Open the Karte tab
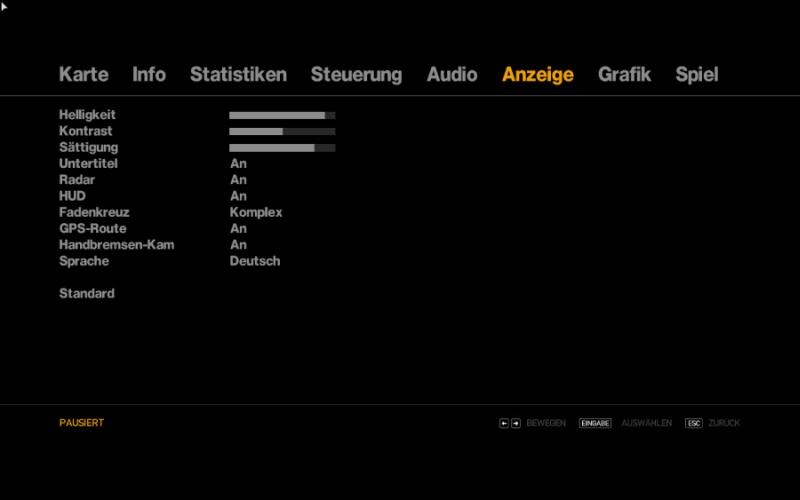Screen dimensions: 800x500 [x=84, y=74]
